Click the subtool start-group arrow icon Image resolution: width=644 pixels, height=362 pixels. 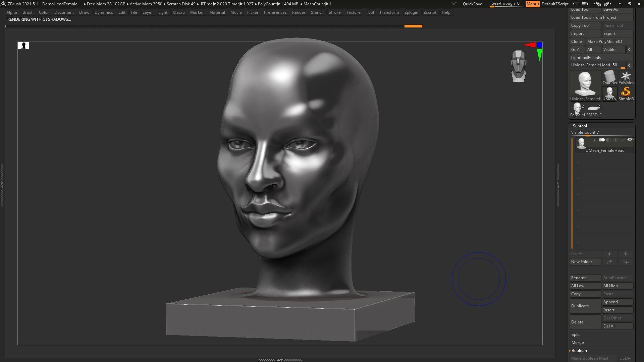coord(595,140)
